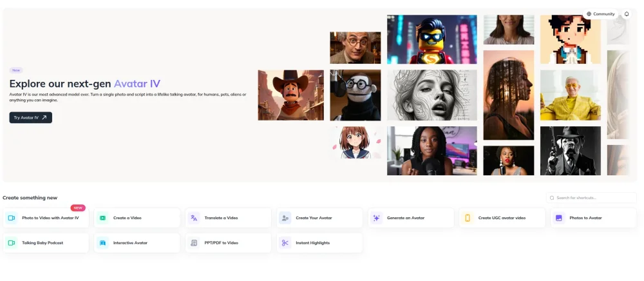This screenshot has width=644, height=281.
Task: Open Photo to Video with Avatar IV
Action: tap(46, 218)
